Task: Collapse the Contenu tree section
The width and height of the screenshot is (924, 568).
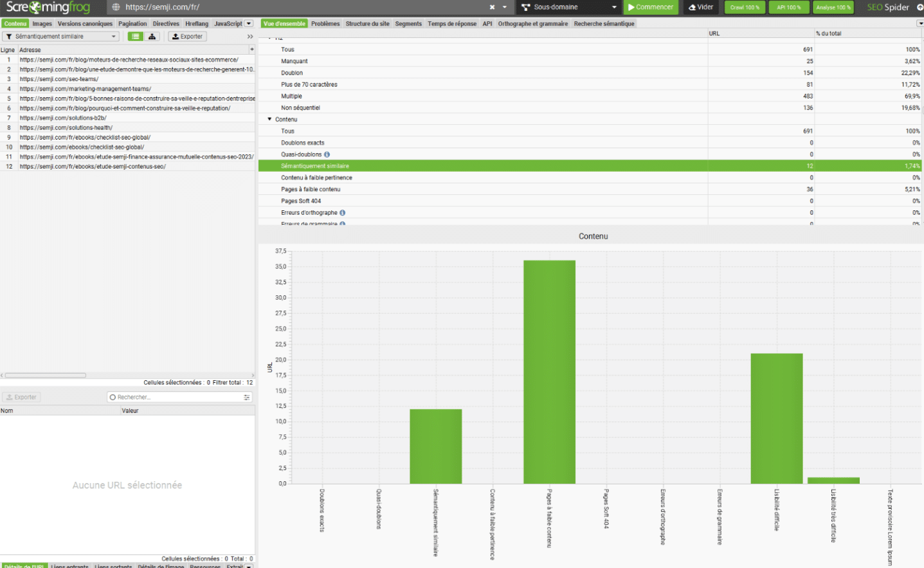Action: [269, 119]
